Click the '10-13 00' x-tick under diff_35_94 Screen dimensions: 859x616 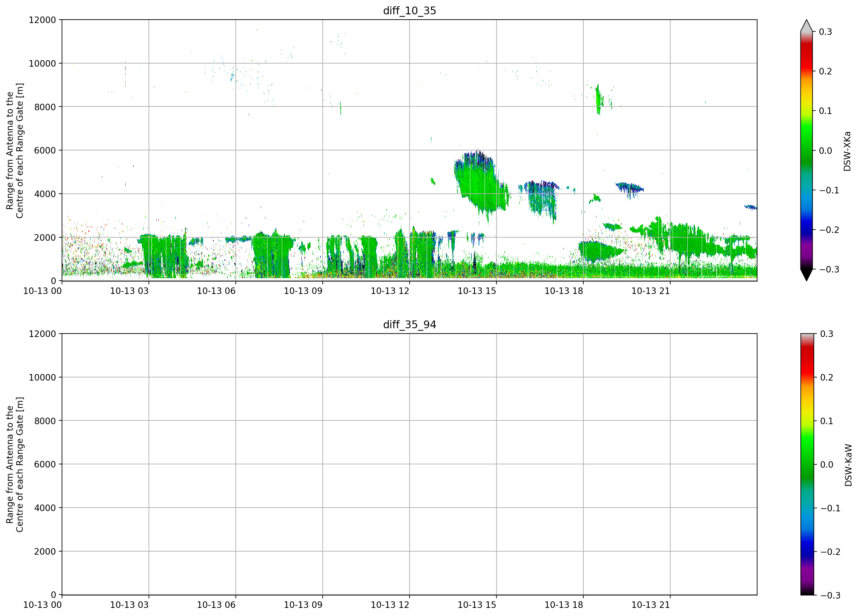point(42,605)
